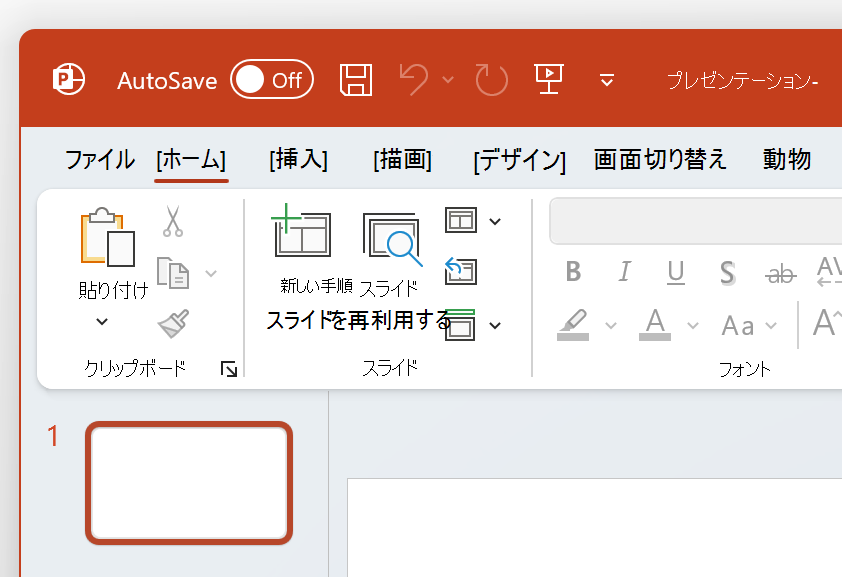The width and height of the screenshot is (842, 577).
Task: Toggle Italic formatting
Action: pos(624,272)
